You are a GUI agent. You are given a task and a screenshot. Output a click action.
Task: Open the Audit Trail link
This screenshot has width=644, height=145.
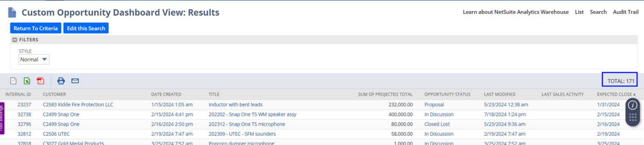625,12
